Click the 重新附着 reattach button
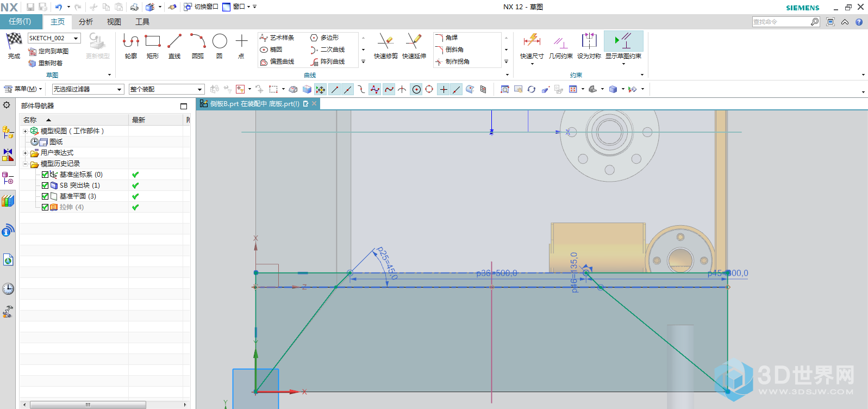Screen dimensions: 868x409 coord(46,63)
